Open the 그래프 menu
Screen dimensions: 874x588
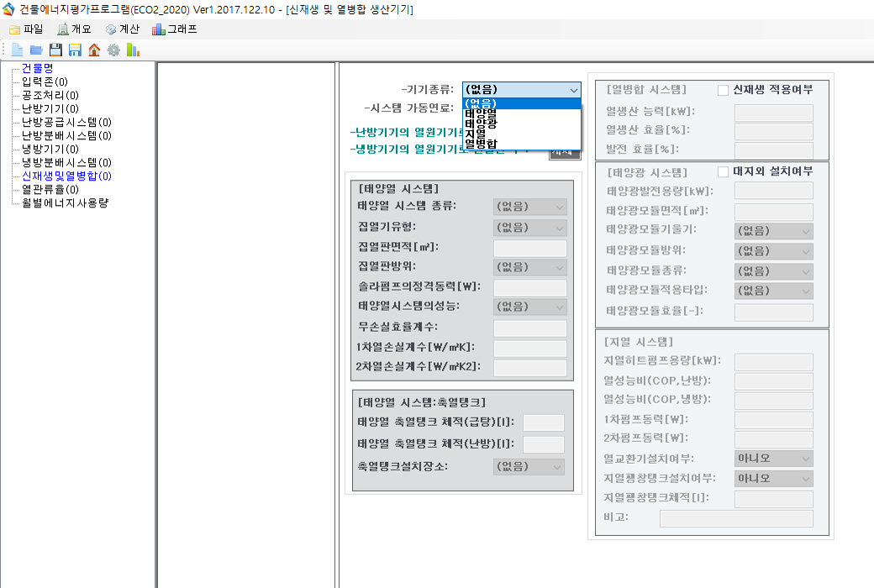click(x=175, y=29)
